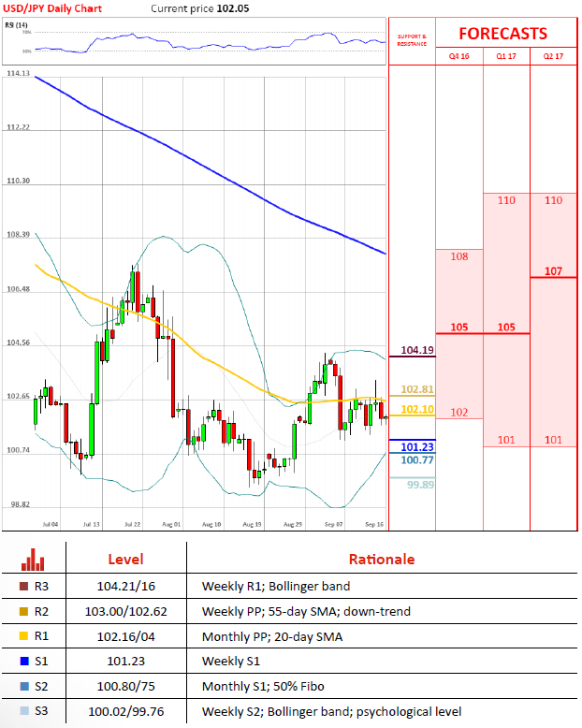
Task: Click the 105 value in Q4 16 column
Action: (459, 327)
